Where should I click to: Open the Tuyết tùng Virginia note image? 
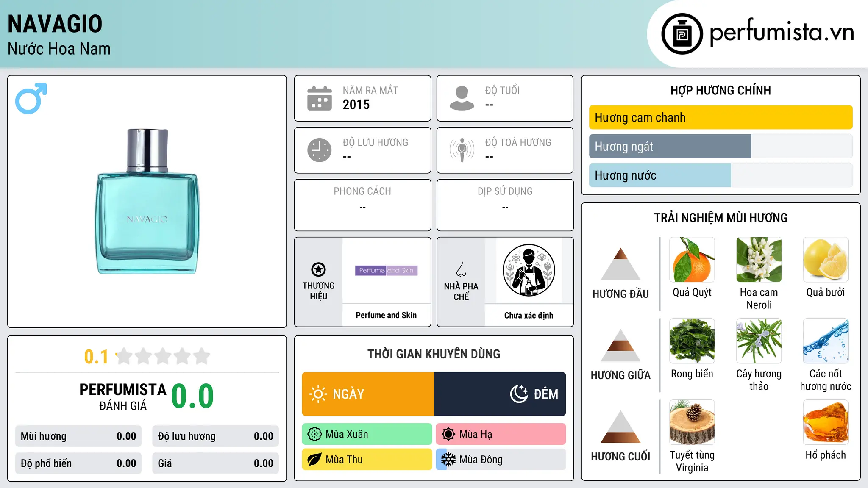(692, 422)
